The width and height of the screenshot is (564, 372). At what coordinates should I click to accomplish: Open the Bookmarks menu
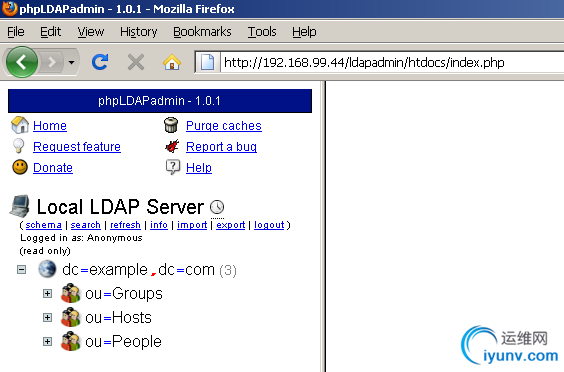(202, 32)
